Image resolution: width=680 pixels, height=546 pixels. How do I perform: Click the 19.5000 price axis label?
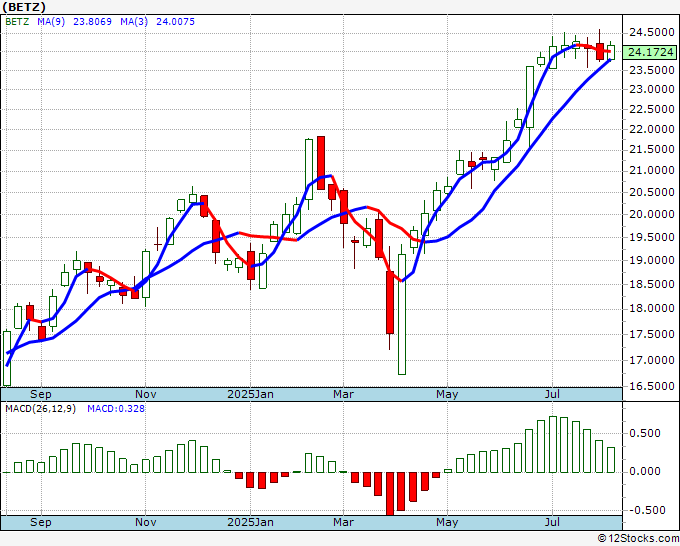pos(652,237)
